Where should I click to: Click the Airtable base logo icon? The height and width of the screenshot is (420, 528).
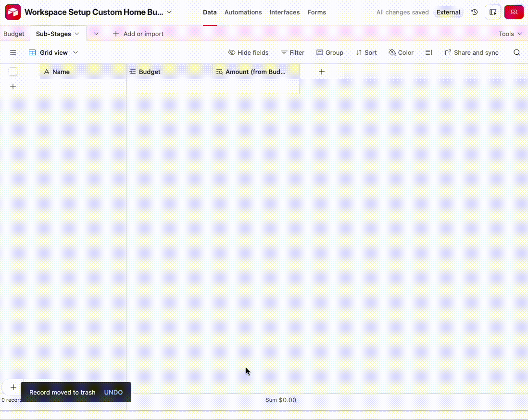[x=13, y=12]
